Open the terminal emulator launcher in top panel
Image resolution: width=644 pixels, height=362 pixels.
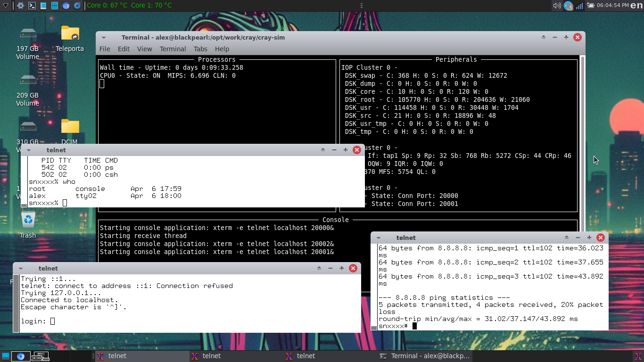tap(32, 6)
